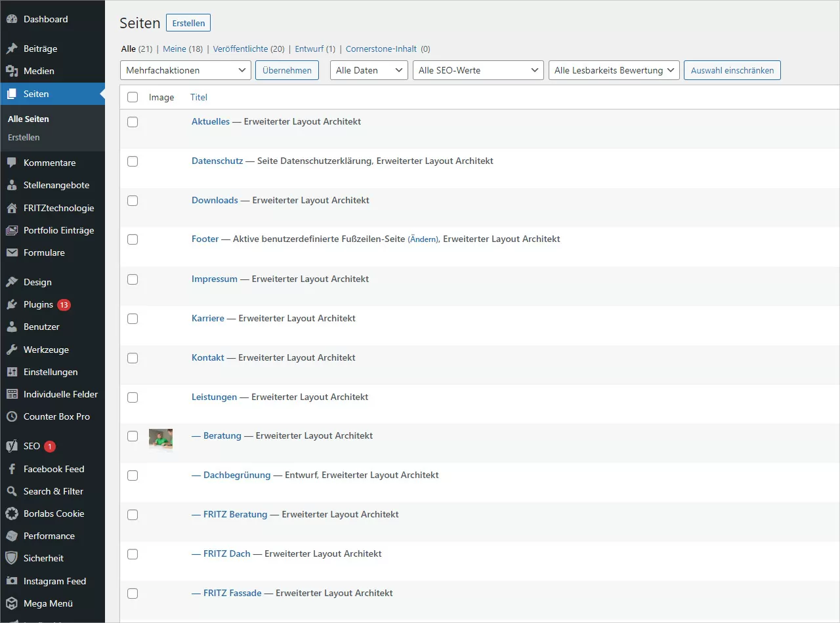Open the Yoast SEO menu with notification badge
This screenshot has width=840, height=623.
(x=30, y=446)
